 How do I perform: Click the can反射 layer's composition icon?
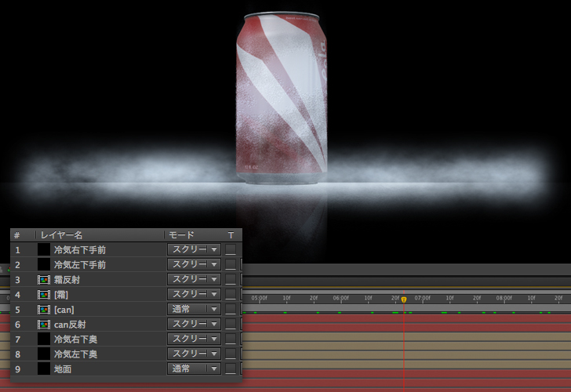pos(44,324)
